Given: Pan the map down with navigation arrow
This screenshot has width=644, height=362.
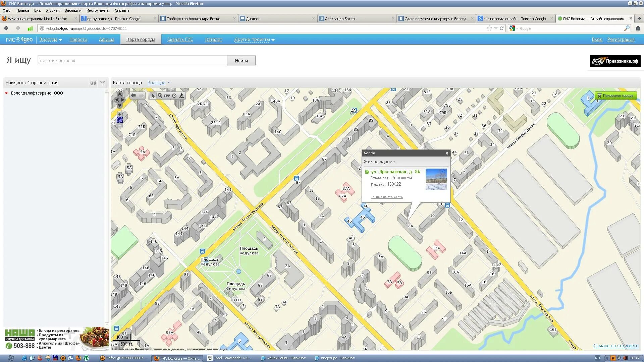Looking at the screenshot, I should point(120,106).
